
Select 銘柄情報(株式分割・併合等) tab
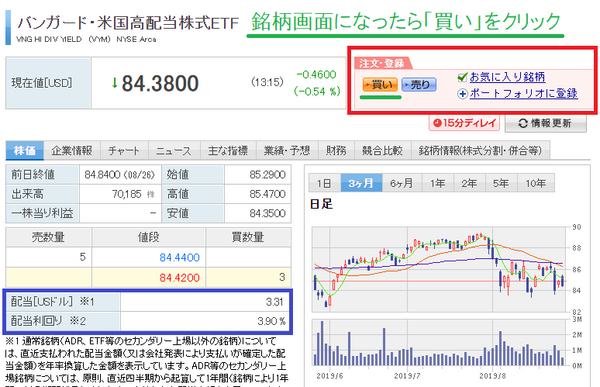click(x=481, y=150)
